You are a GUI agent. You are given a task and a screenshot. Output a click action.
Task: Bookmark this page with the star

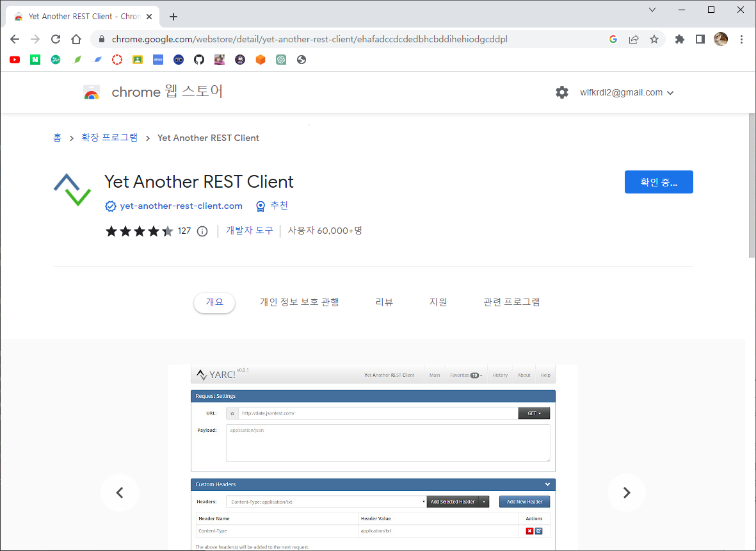point(654,39)
